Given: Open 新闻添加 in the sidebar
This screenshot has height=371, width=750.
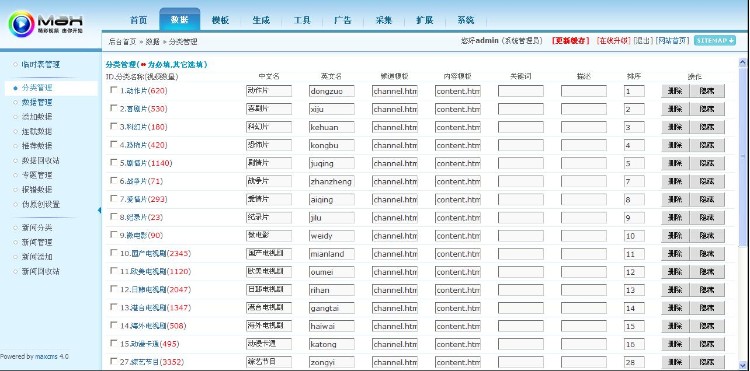Looking at the screenshot, I should pyautogui.click(x=37, y=257).
